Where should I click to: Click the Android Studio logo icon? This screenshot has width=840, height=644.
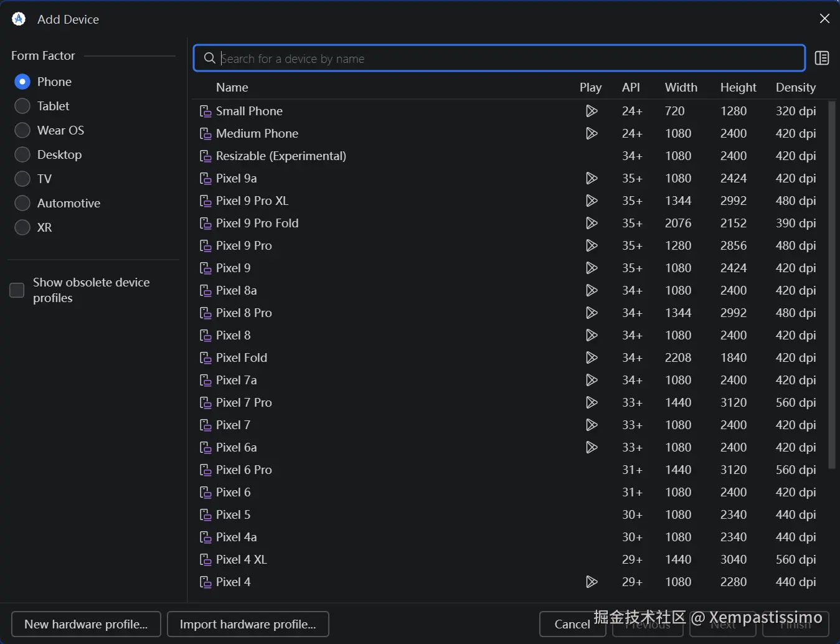point(19,19)
